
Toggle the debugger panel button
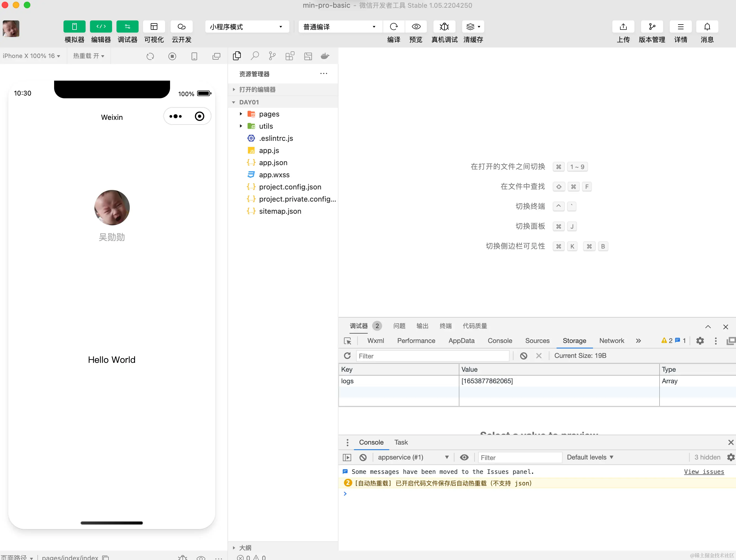(x=127, y=27)
